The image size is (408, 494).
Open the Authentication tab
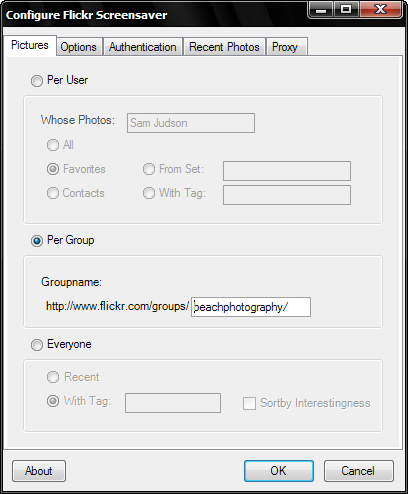pyautogui.click(x=143, y=47)
